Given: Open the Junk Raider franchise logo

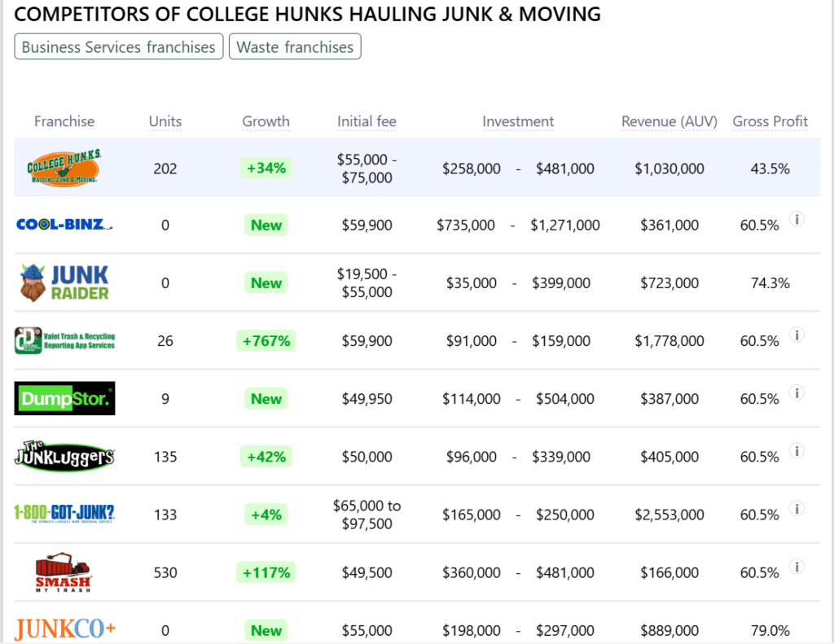Looking at the screenshot, I should point(64,283).
